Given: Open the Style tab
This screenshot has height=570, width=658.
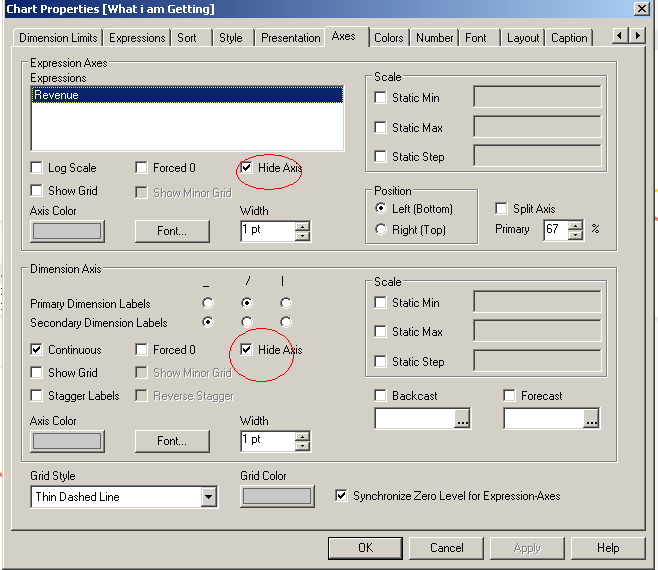Looking at the screenshot, I should tap(231, 38).
